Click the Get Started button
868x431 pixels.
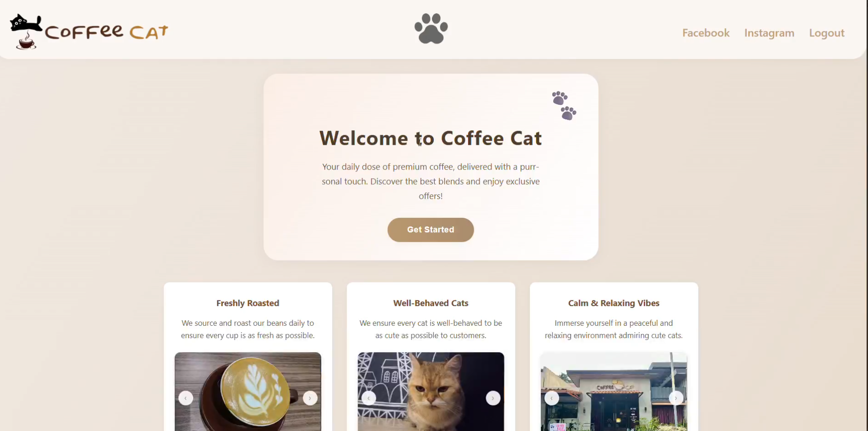click(431, 230)
